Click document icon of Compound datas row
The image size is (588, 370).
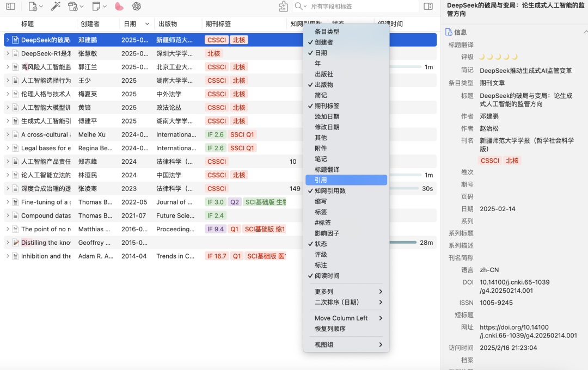point(15,215)
